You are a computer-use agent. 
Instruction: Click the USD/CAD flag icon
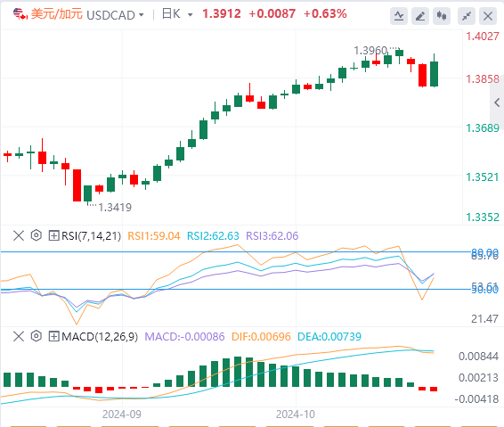pos(20,14)
